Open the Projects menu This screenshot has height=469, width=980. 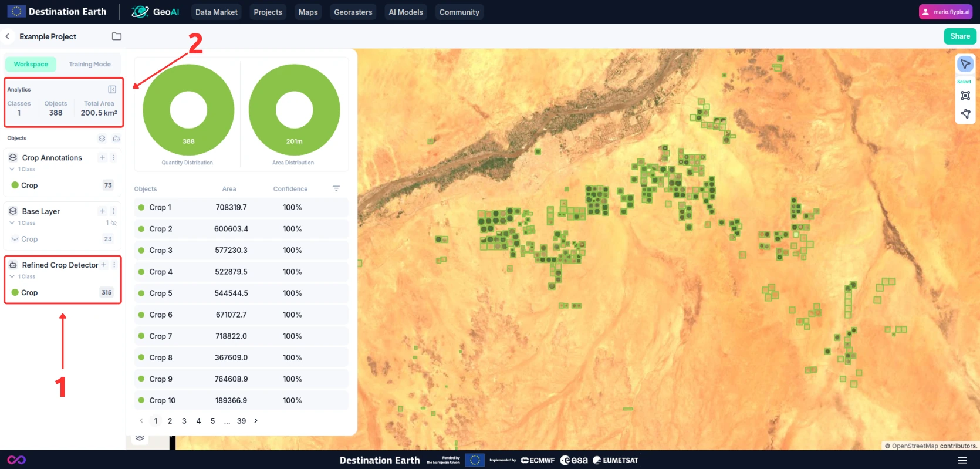(x=268, y=12)
